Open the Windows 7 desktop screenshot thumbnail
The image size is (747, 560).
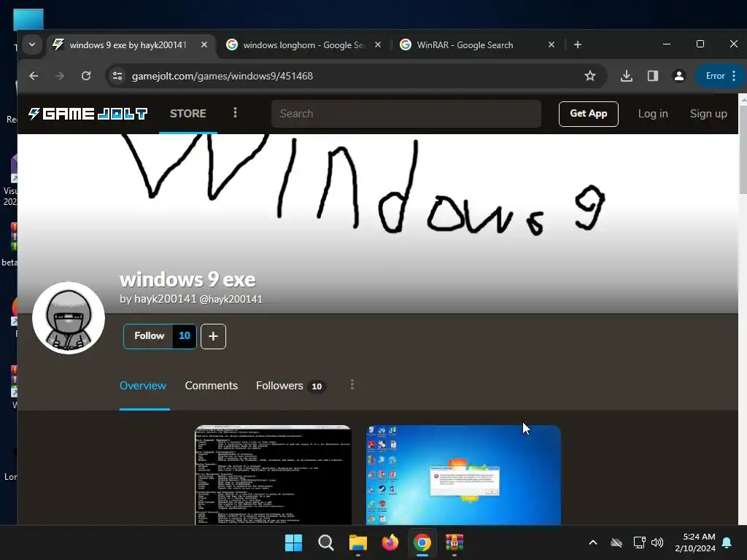[463, 475]
